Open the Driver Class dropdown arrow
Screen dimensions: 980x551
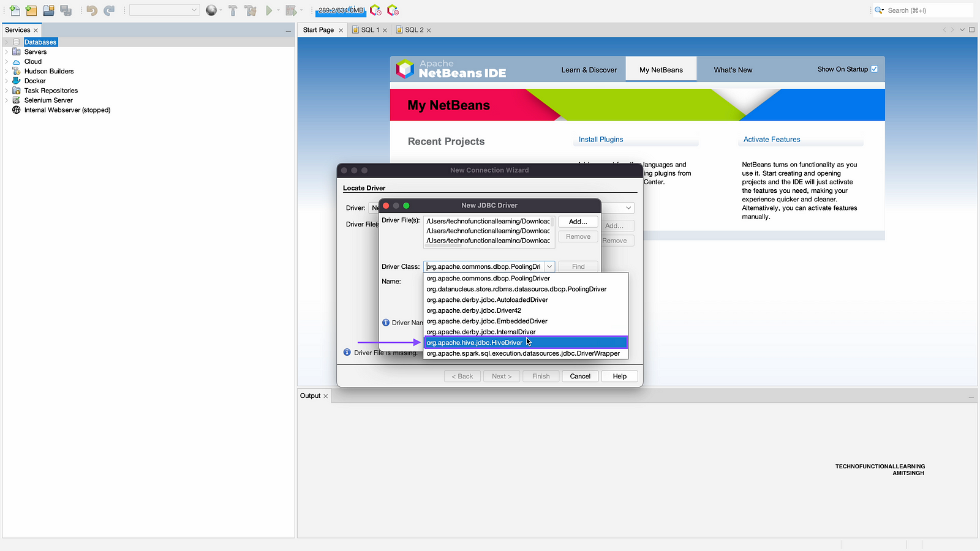(549, 267)
